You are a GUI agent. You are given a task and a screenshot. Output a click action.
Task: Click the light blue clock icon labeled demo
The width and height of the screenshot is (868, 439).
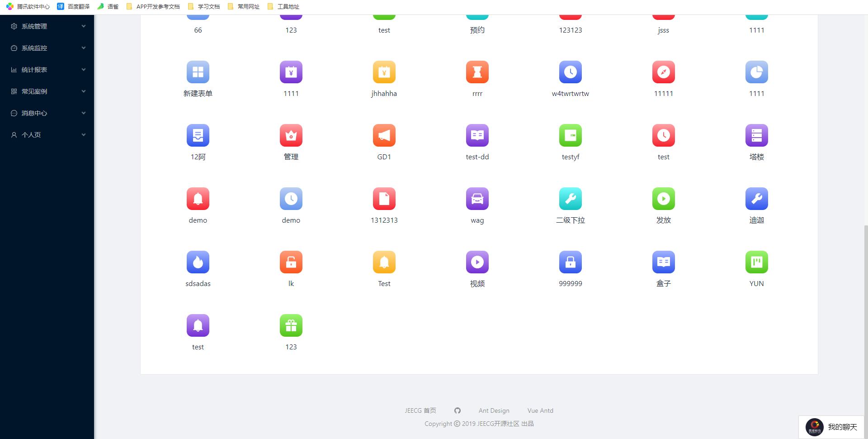(291, 199)
